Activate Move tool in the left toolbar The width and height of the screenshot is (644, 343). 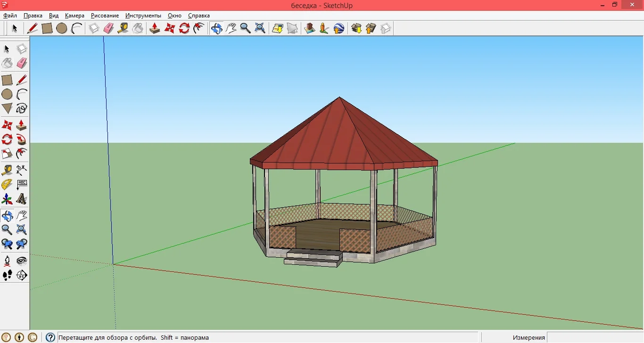click(x=7, y=125)
